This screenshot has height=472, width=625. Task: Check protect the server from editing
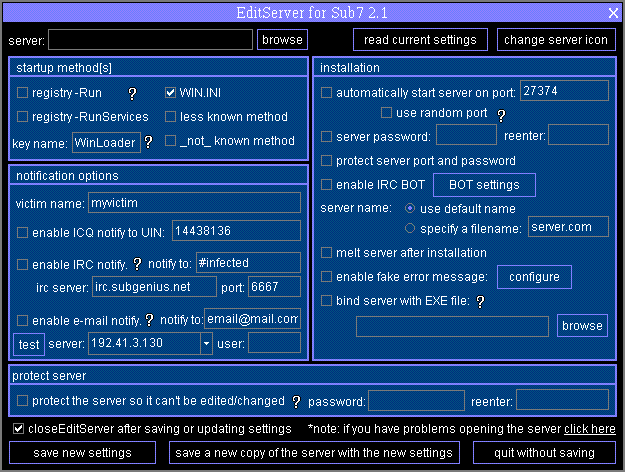22,400
